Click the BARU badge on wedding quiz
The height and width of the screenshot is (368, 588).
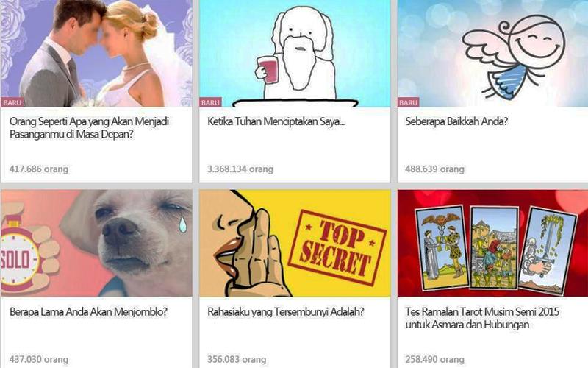click(x=12, y=102)
